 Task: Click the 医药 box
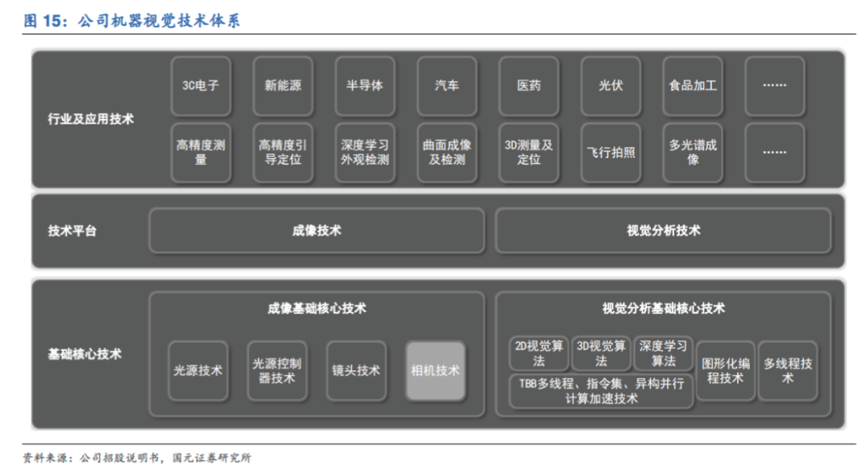[529, 86]
